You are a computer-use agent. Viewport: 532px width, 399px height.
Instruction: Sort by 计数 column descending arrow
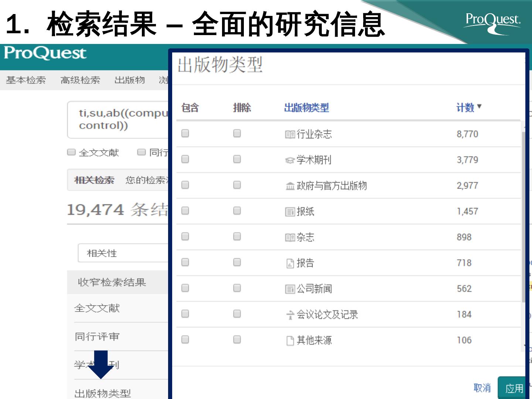479,107
